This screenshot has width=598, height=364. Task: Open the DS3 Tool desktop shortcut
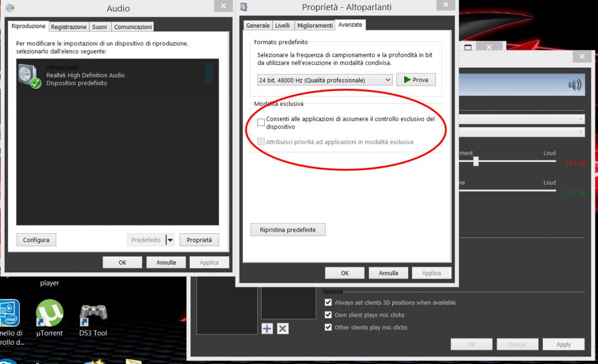click(93, 316)
